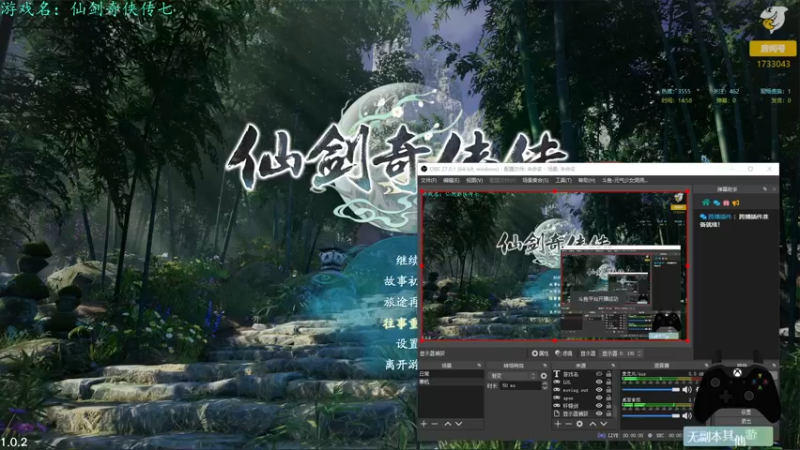Open the 帮助(H) menu in OBS
This screenshot has width=800, height=450.
[x=587, y=180]
